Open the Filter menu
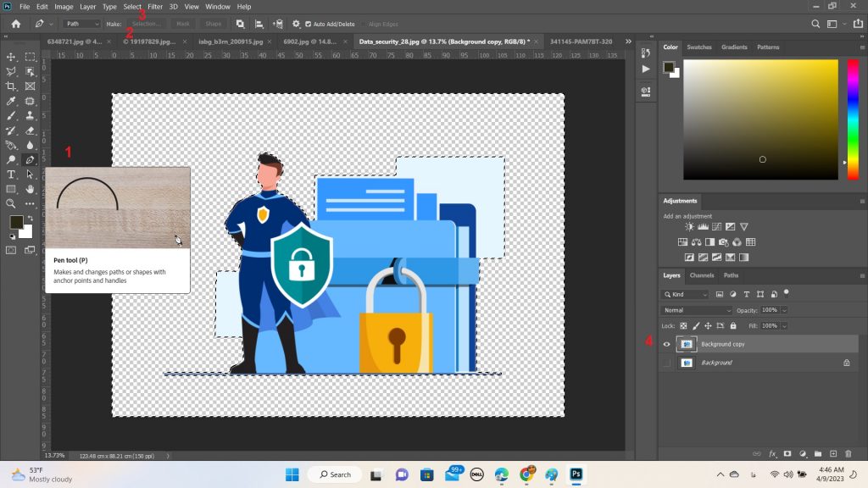 click(x=155, y=7)
